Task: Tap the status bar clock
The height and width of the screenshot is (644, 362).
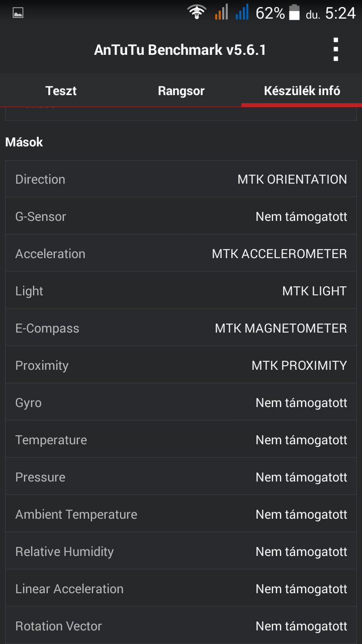Action: coord(340,13)
